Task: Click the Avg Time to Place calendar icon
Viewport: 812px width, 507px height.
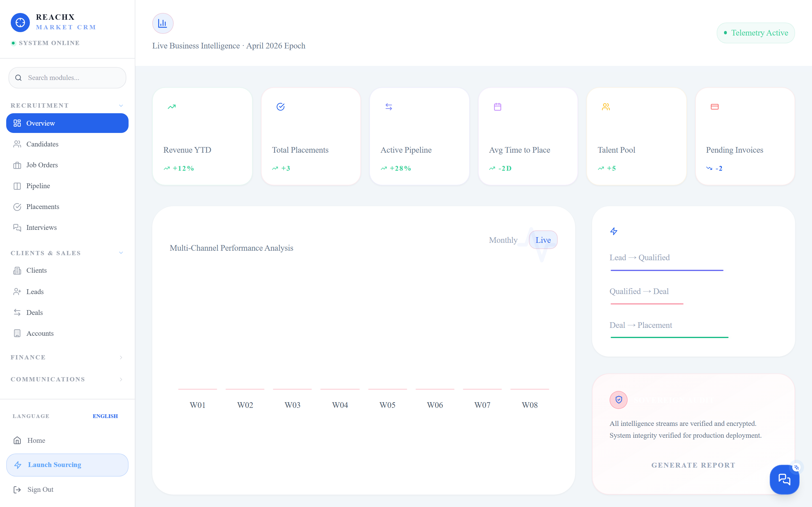Action: coord(498,107)
